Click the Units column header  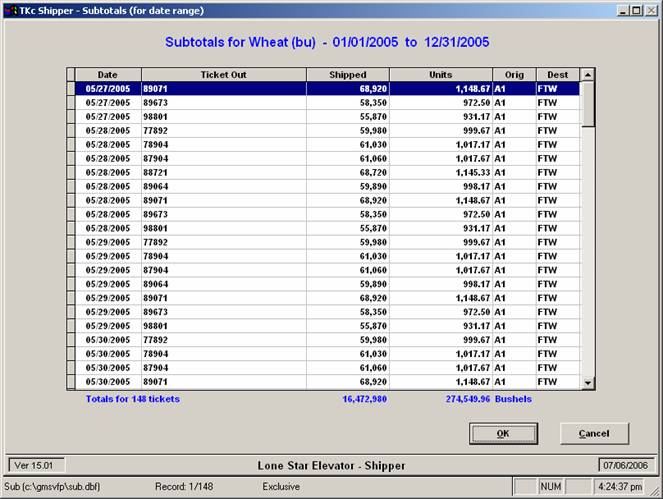(440, 74)
